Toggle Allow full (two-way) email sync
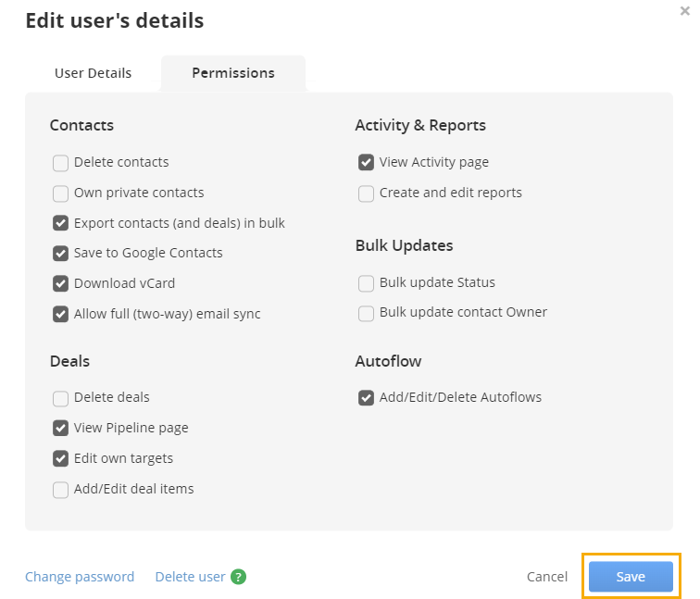 [60, 314]
